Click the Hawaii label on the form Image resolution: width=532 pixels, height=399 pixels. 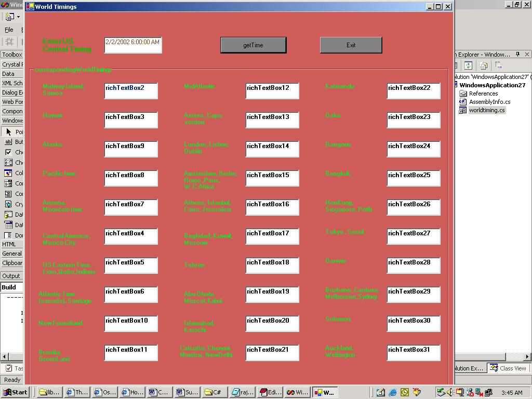(52, 115)
